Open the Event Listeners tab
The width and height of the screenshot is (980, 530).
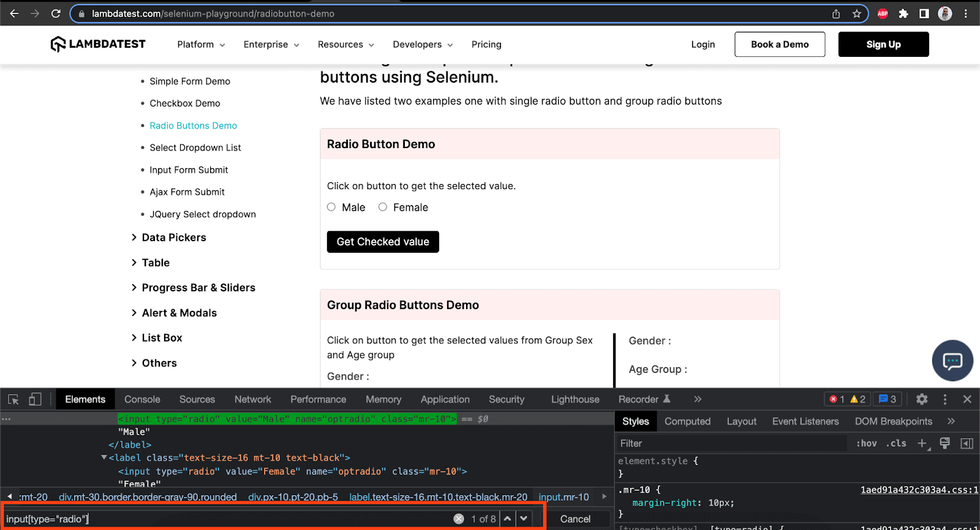(x=805, y=421)
